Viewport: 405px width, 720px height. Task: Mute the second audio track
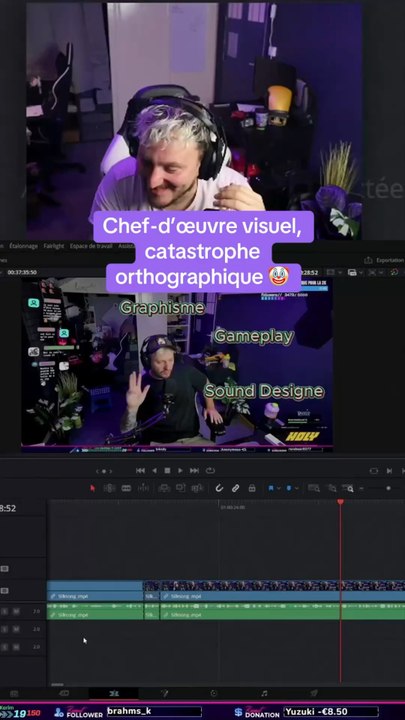[16, 629]
